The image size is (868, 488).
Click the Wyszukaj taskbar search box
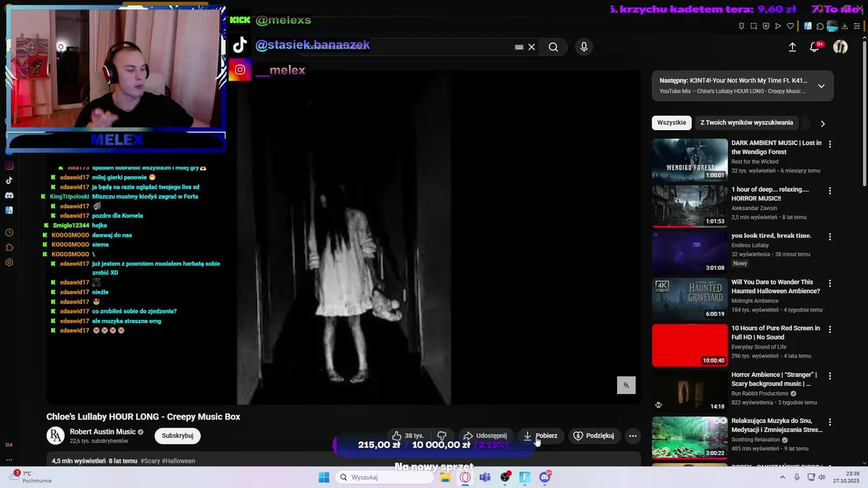coord(384,477)
